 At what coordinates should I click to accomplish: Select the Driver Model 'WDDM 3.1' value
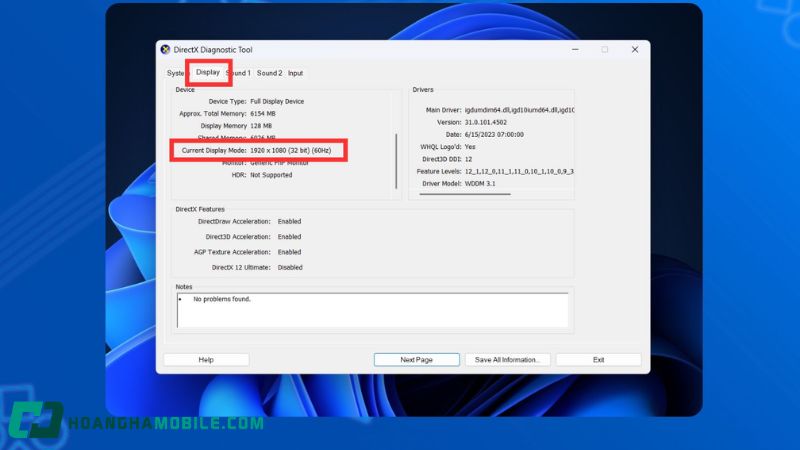(x=480, y=184)
